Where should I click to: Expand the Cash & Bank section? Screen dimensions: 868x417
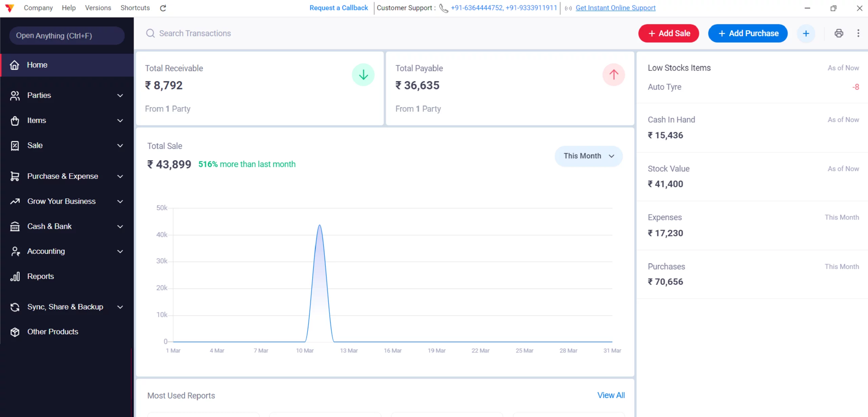[x=66, y=226]
